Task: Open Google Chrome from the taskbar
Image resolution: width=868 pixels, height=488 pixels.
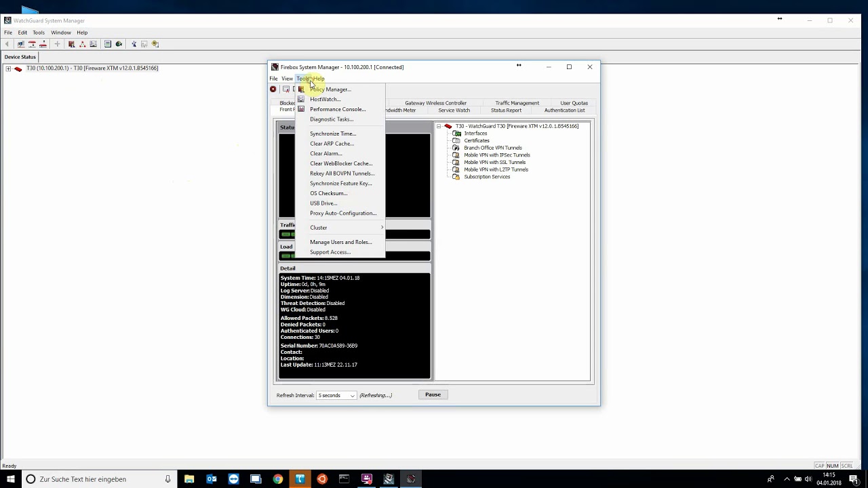Action: click(x=278, y=479)
